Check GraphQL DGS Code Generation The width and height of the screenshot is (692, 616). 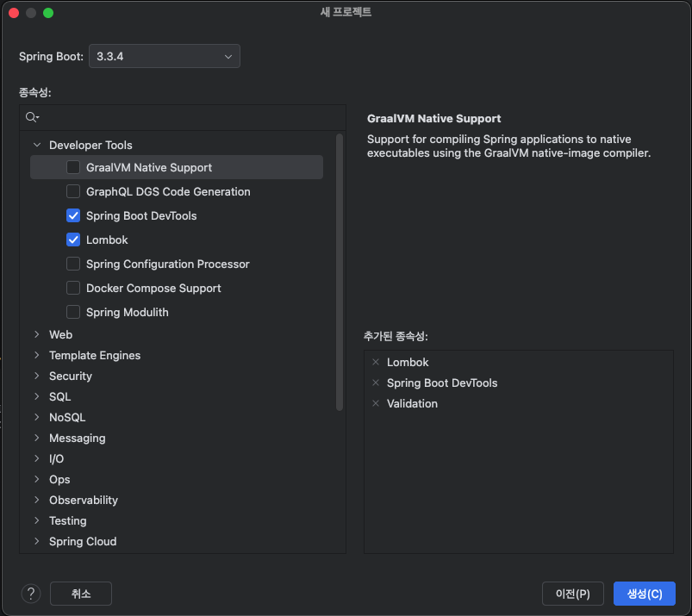click(73, 191)
